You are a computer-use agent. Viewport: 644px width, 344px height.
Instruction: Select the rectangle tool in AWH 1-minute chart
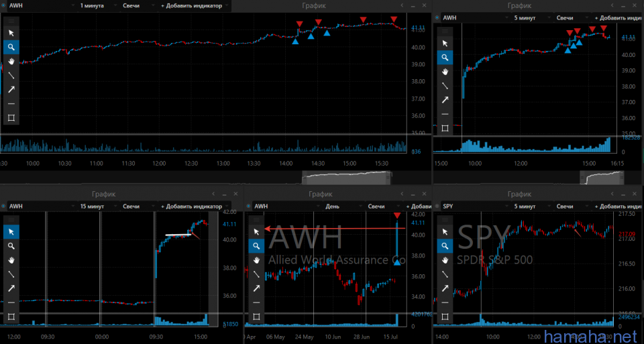point(11,118)
